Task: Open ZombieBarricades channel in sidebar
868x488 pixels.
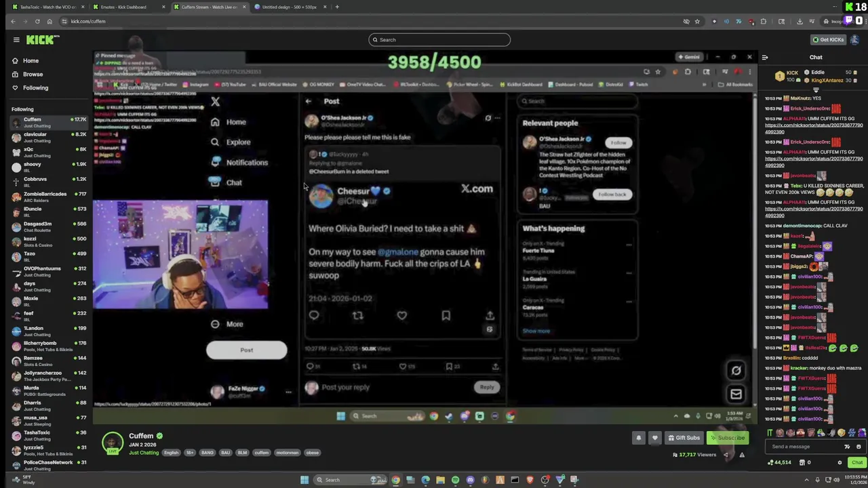Action: point(49,197)
